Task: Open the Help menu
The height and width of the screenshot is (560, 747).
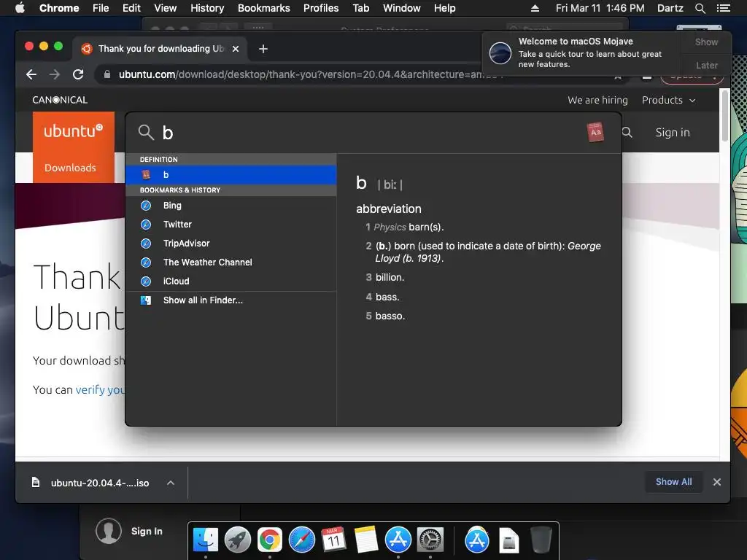Action: coord(444,8)
